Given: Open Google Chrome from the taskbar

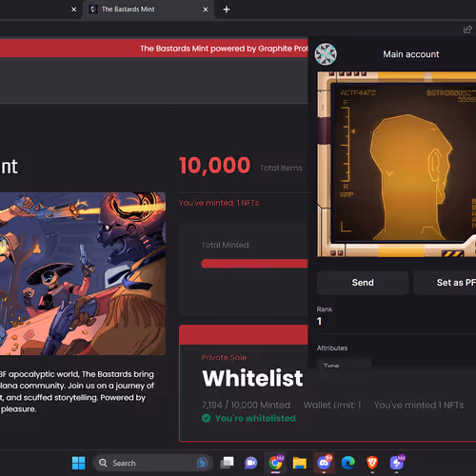Looking at the screenshot, I should point(275,463).
